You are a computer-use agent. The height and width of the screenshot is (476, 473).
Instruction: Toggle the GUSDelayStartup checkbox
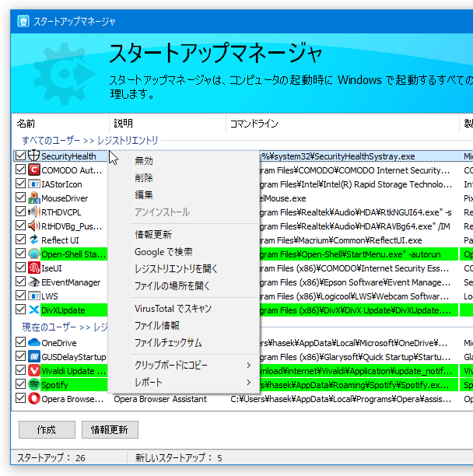pyautogui.click(x=20, y=356)
